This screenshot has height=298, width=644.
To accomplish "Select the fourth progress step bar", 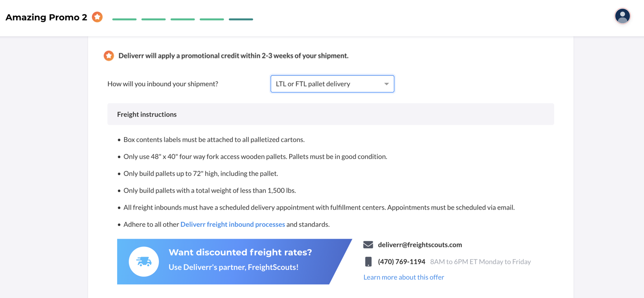I will 212,19.
